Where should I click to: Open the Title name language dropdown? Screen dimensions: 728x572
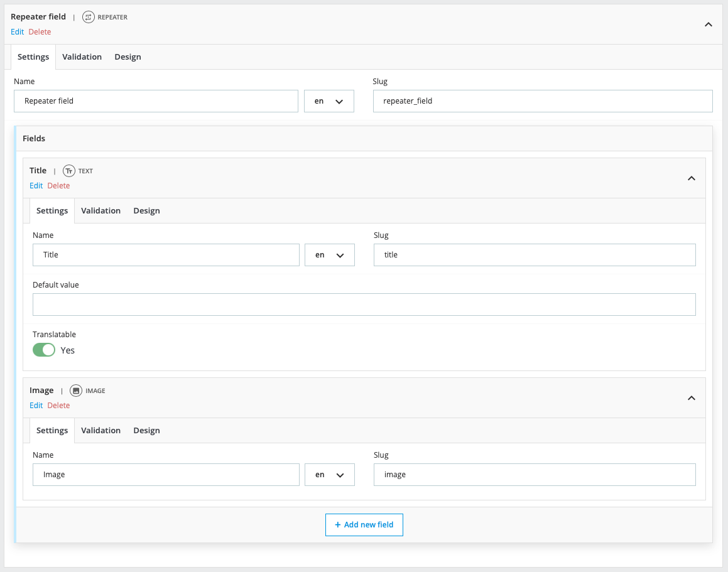(329, 255)
